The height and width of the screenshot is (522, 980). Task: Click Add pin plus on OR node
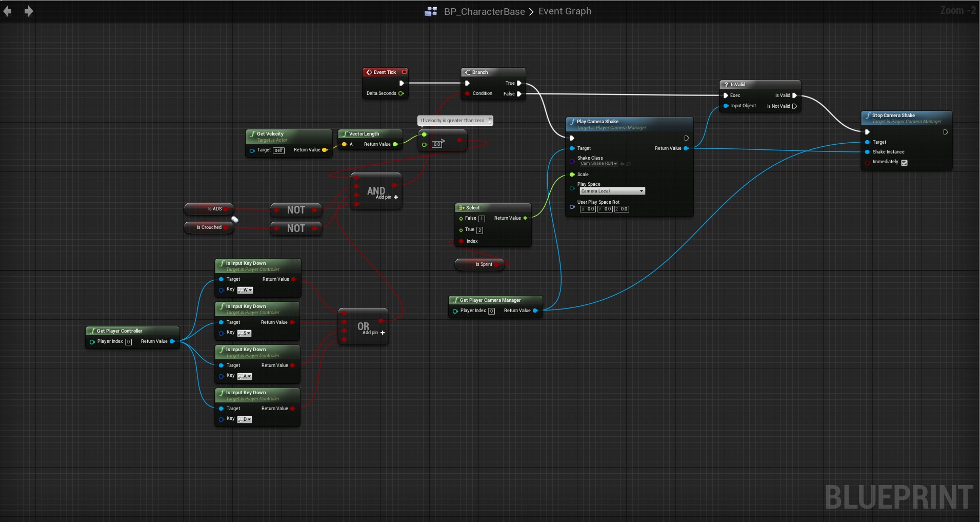click(x=383, y=333)
